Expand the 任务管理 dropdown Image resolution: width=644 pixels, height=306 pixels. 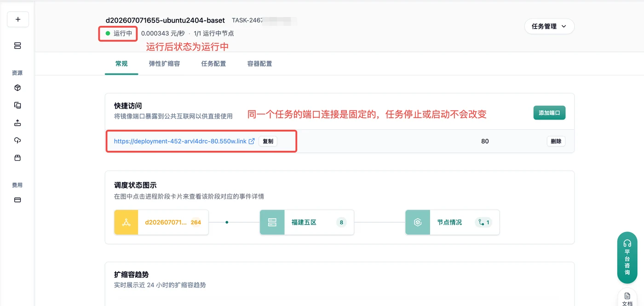tap(549, 26)
